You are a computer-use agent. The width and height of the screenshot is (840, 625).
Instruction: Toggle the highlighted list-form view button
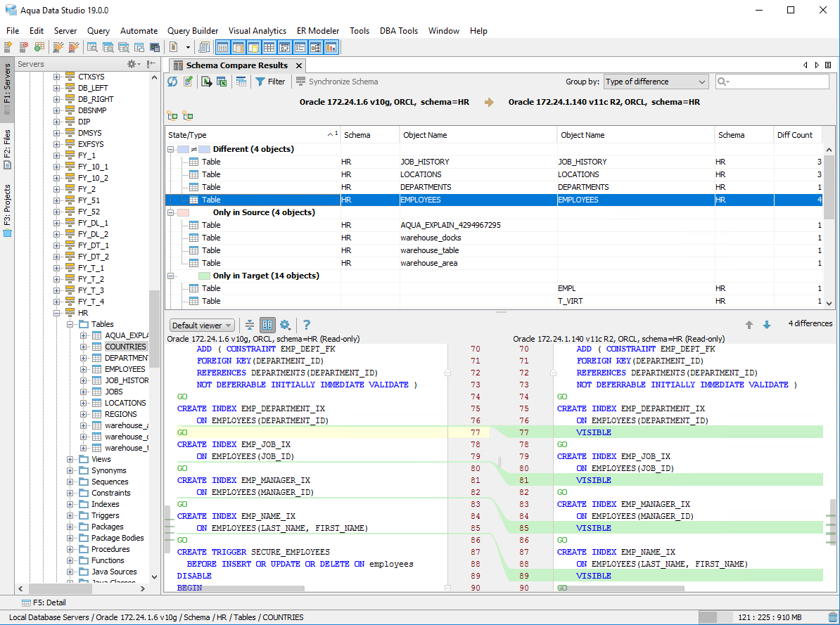coord(300,48)
